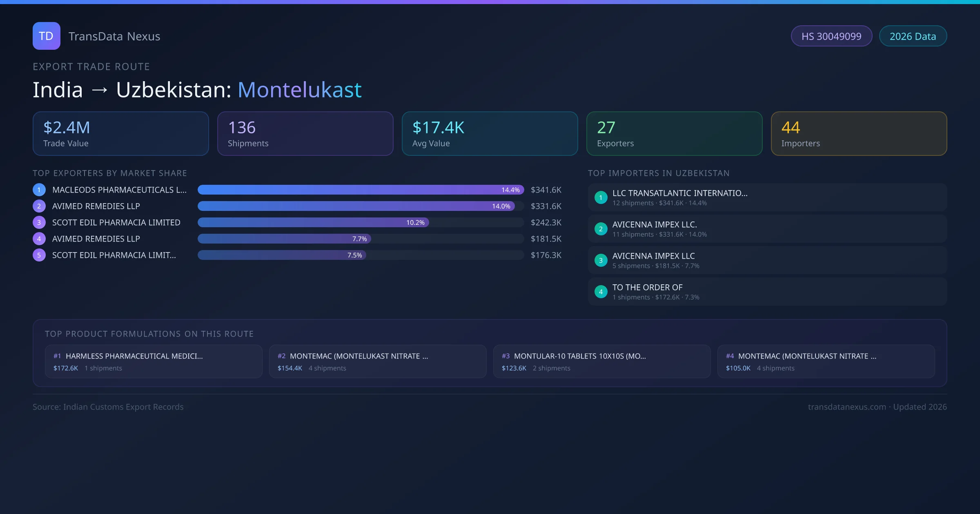Click the TD logo icon
The width and height of the screenshot is (980, 514).
click(46, 36)
